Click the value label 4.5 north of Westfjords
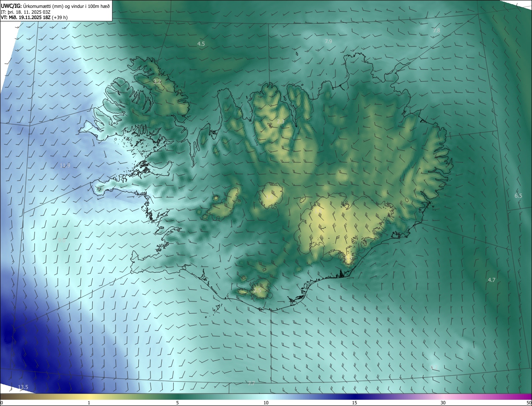The width and height of the screenshot is (532, 406). [201, 44]
